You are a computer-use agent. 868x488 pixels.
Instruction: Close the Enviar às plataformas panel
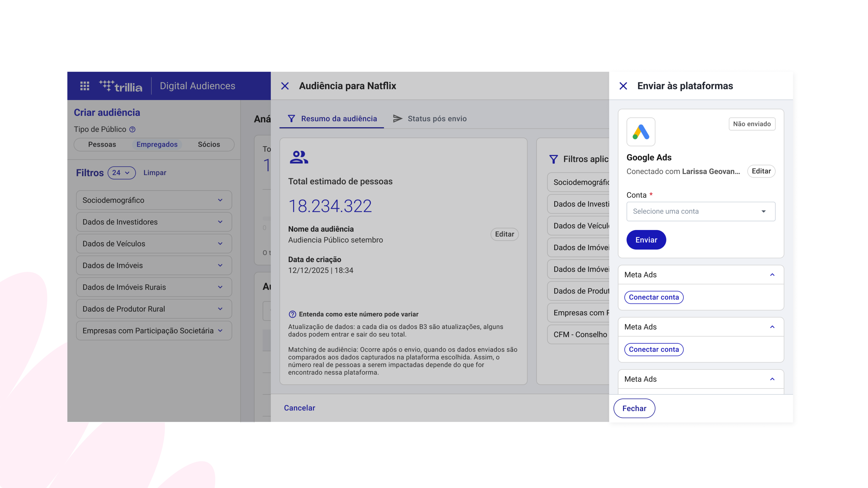623,86
